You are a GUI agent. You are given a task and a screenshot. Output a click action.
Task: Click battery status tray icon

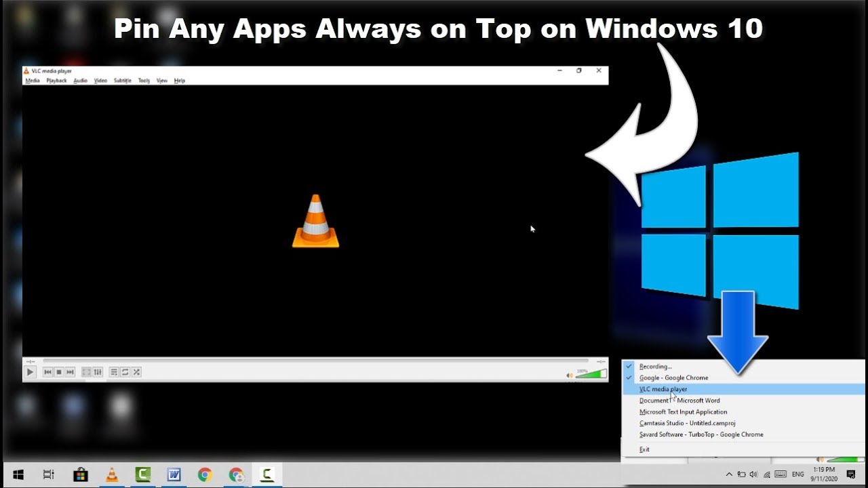click(741, 474)
